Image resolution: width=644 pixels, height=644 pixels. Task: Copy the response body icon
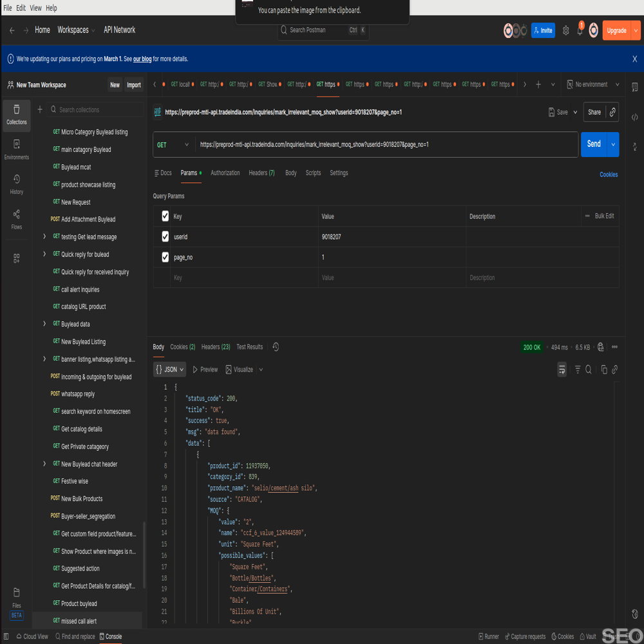click(604, 370)
